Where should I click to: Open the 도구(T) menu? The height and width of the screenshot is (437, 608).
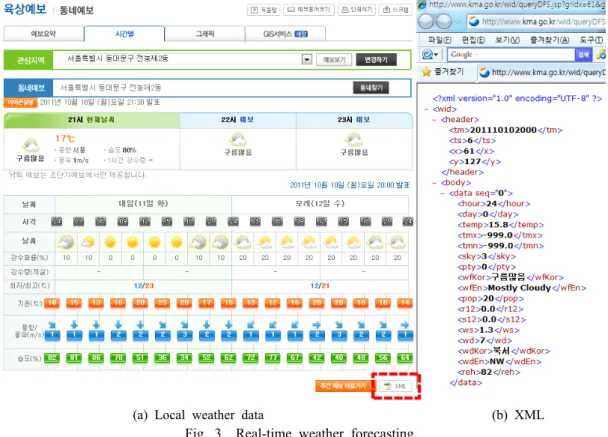click(x=591, y=40)
